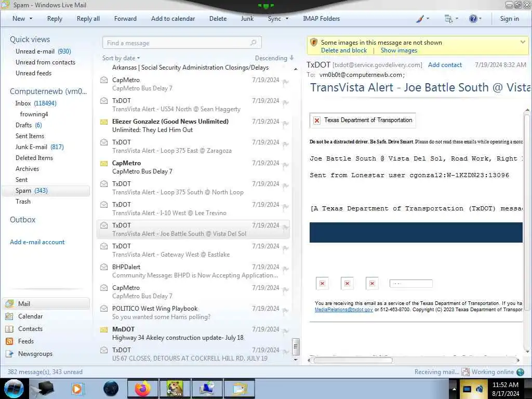Click the reading pane horizontal scrollbar
532x399 pixels.
tap(353, 361)
